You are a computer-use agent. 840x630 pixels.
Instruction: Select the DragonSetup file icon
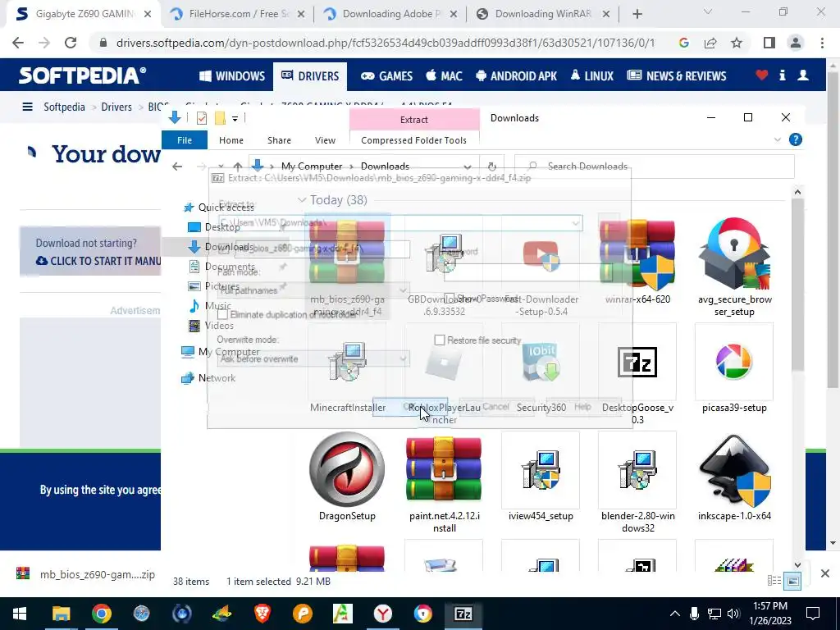(x=347, y=477)
